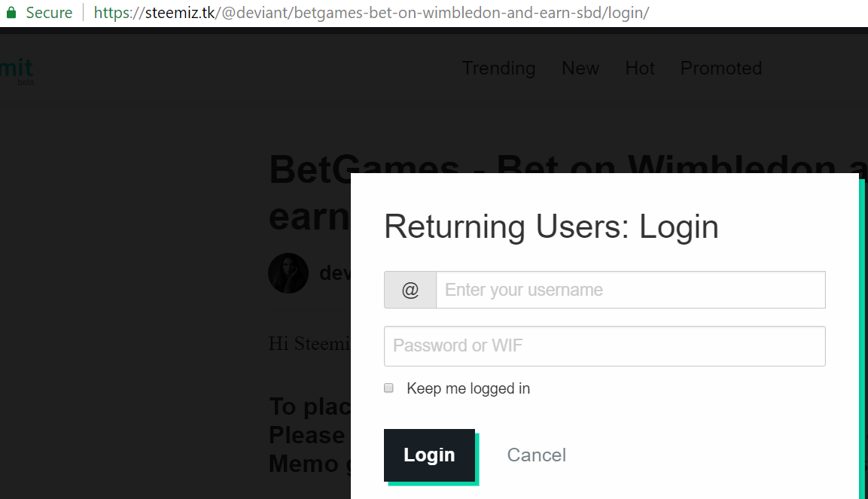Viewport: 868px width, 499px height.
Task: Click the Keep me logged in label
Action: coord(468,388)
